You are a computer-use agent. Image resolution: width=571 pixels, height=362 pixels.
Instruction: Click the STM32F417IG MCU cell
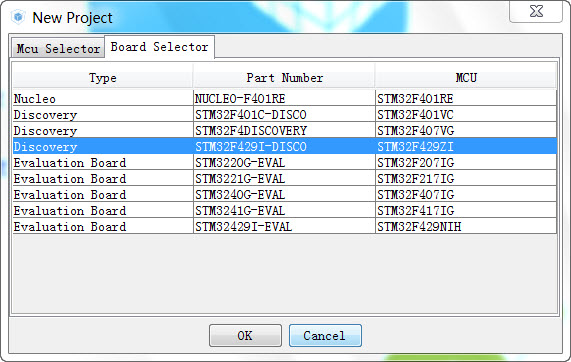point(466,210)
